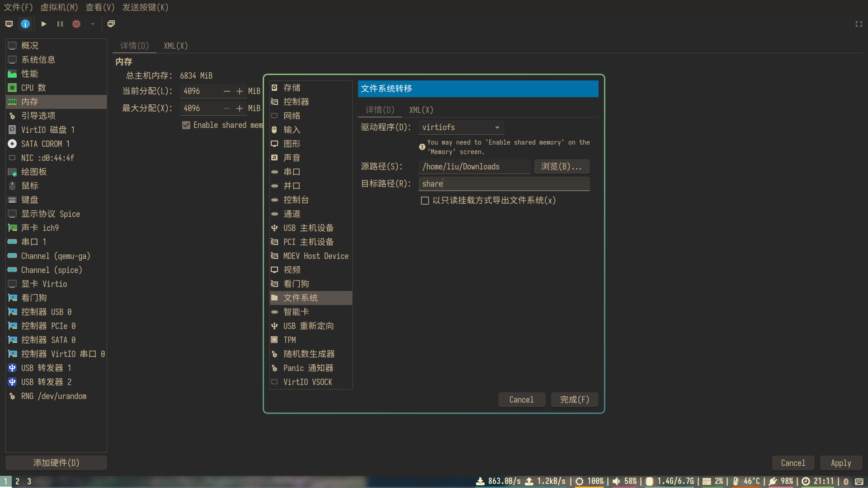This screenshot has height=488, width=868.
Task: Click the red shutdown power icon
Action: 76,24
